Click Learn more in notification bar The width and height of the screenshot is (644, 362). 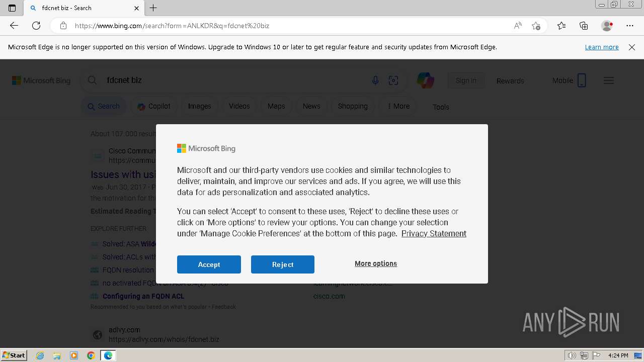(x=602, y=47)
